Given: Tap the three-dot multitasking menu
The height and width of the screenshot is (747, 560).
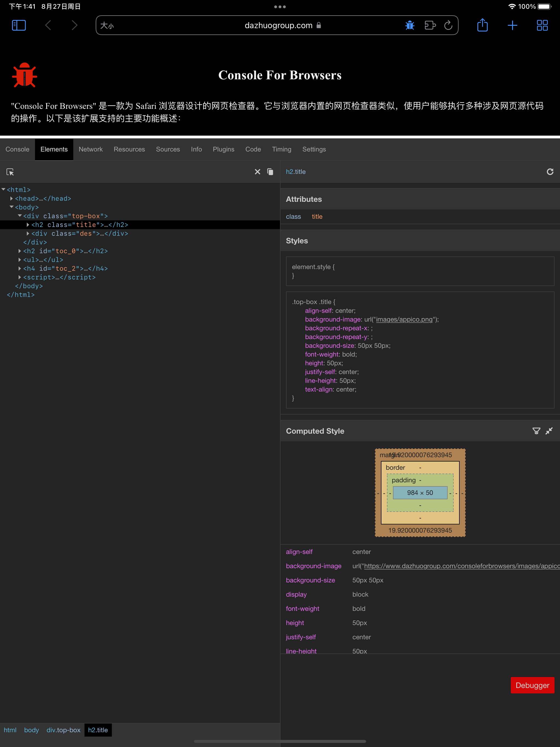Looking at the screenshot, I should click(280, 7).
